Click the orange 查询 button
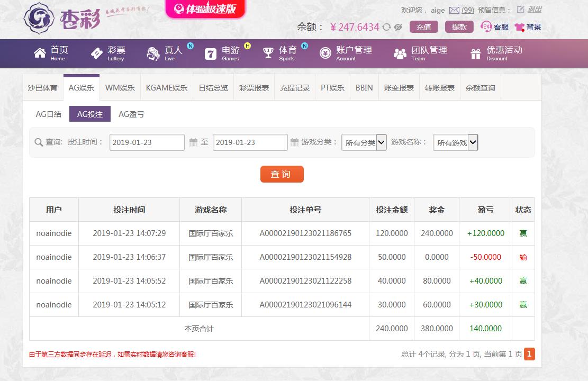The height and width of the screenshot is (381, 588). click(282, 174)
